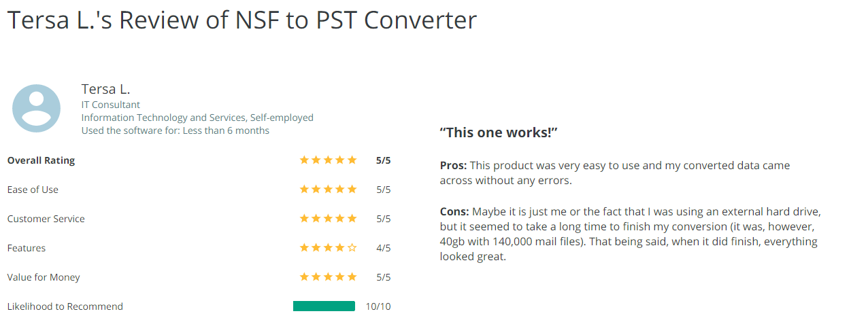Viewport: 868px width, 320px height.
Task: Click the Features 4/5 score
Action: pyautogui.click(x=384, y=249)
